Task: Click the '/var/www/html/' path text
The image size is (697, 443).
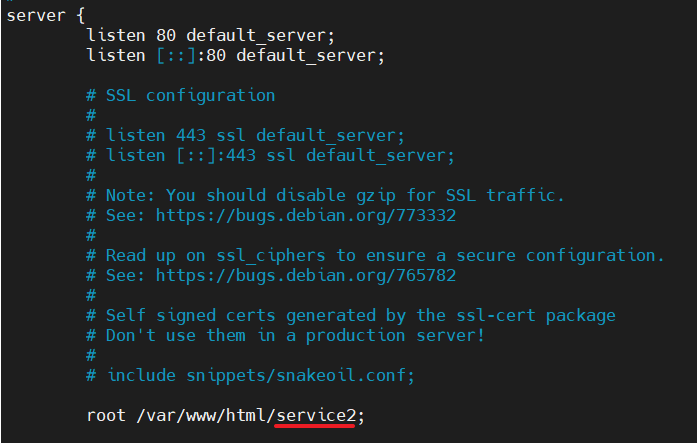Action: (206, 416)
